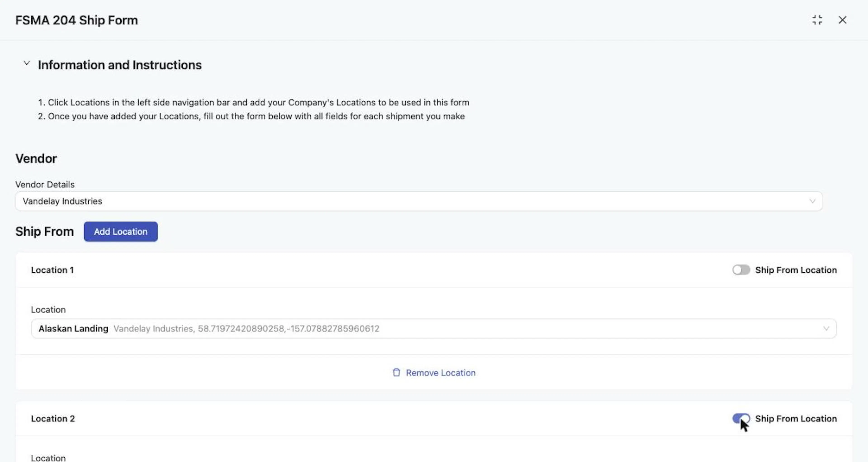Click the Location 2 heading
The image size is (868, 462).
53,419
